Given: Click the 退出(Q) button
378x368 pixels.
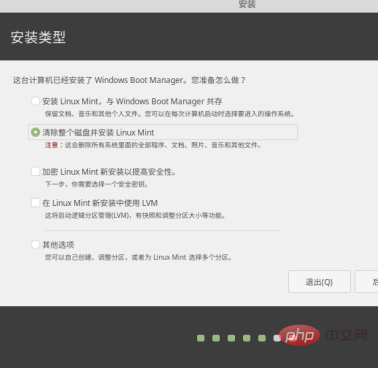Looking at the screenshot, I should (319, 282).
